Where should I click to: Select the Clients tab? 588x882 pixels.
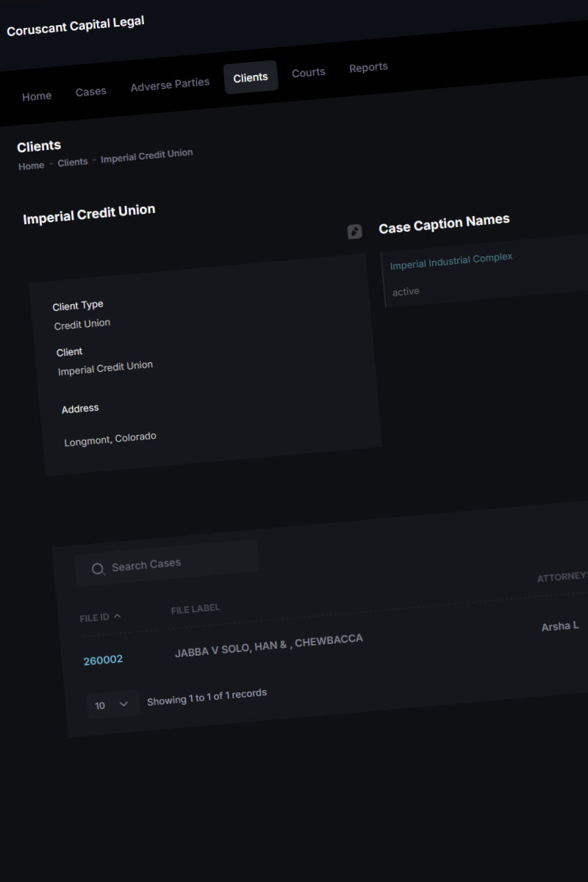[x=251, y=77]
